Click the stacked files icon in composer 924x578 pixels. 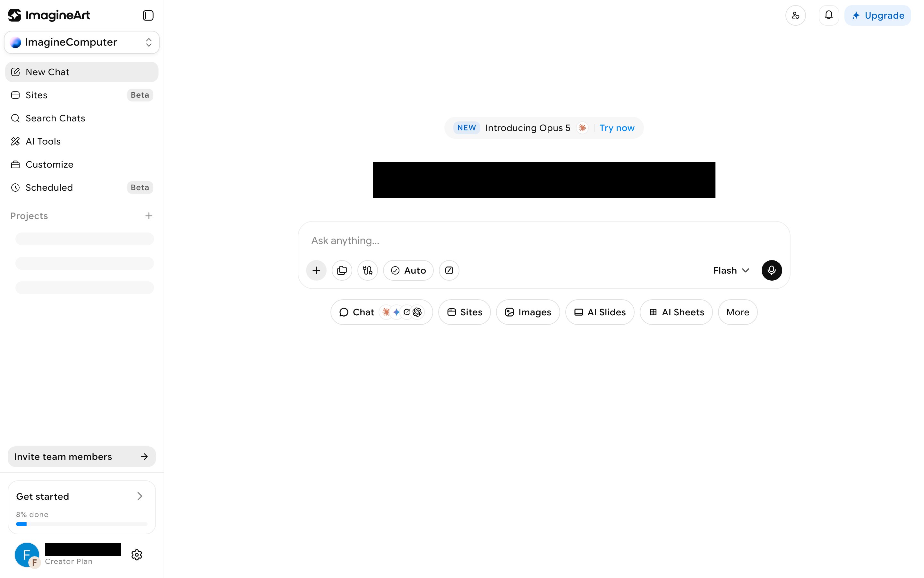tap(342, 270)
